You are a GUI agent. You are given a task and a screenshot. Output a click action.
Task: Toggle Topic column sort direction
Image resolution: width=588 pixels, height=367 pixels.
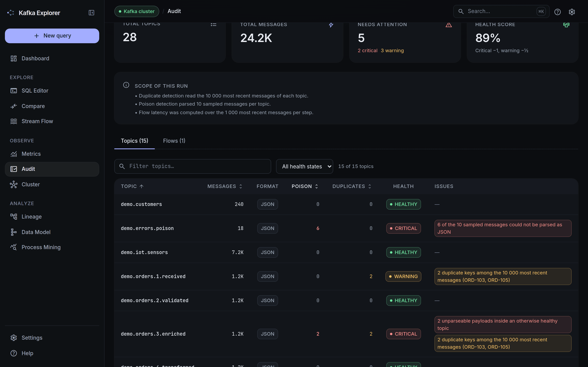point(132,186)
